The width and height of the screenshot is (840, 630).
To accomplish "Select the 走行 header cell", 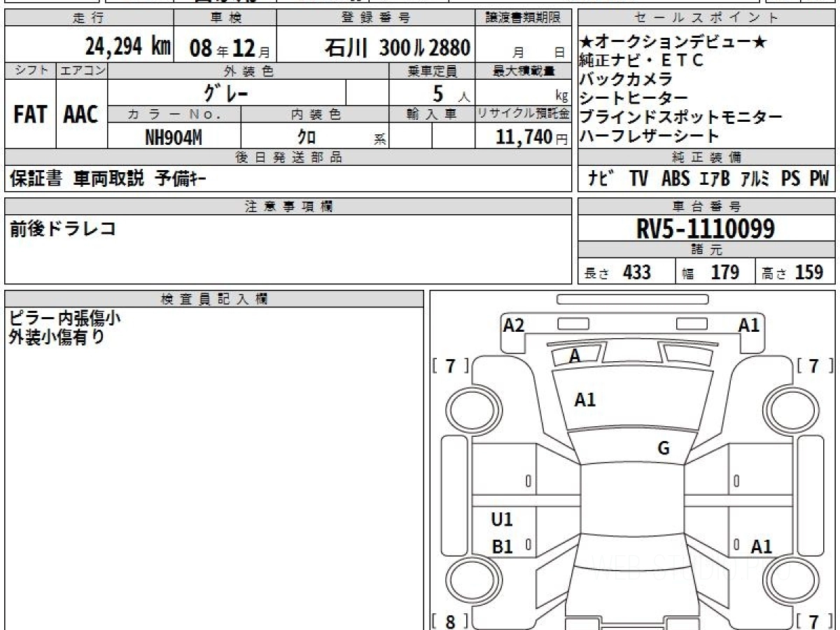I will coord(88,17).
